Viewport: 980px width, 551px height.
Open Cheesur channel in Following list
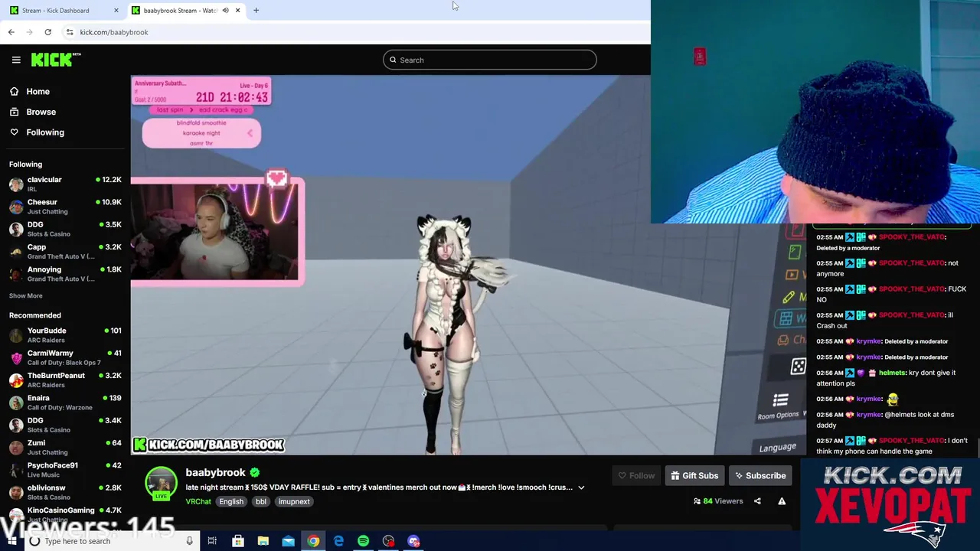(x=65, y=207)
